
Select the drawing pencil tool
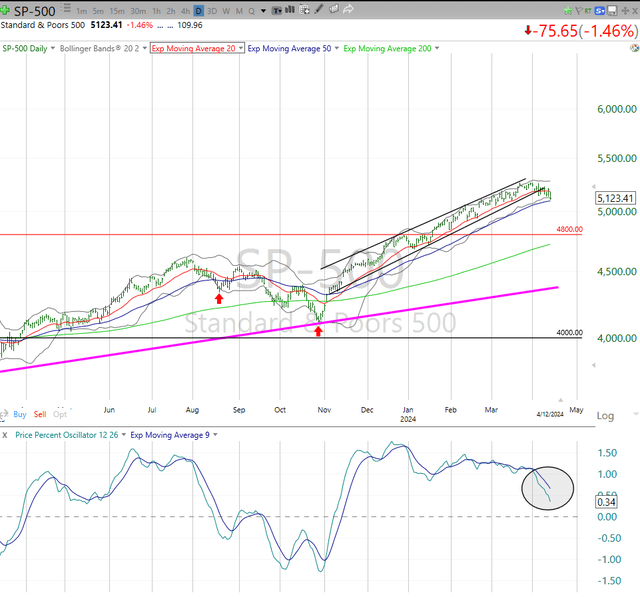click(x=319, y=9)
